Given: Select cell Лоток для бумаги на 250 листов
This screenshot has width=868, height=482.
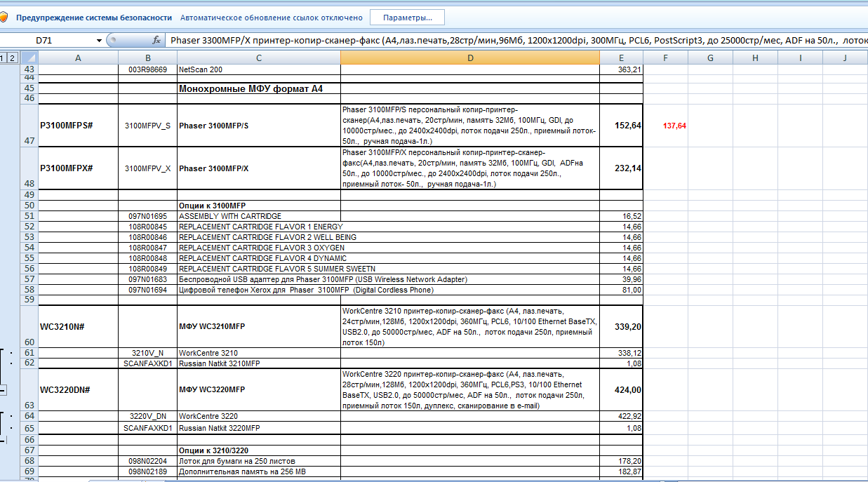Looking at the screenshot, I should pos(259,461).
